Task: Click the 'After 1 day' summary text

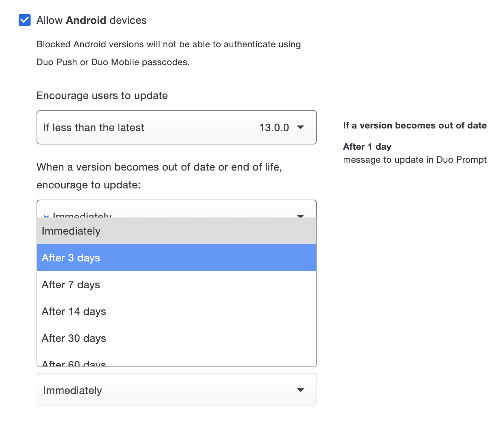Action: click(367, 147)
